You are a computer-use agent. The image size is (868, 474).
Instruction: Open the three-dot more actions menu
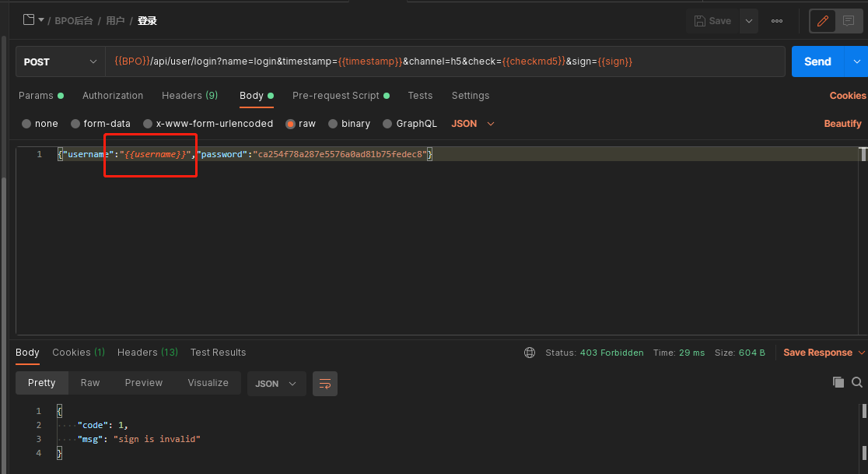coord(777,21)
